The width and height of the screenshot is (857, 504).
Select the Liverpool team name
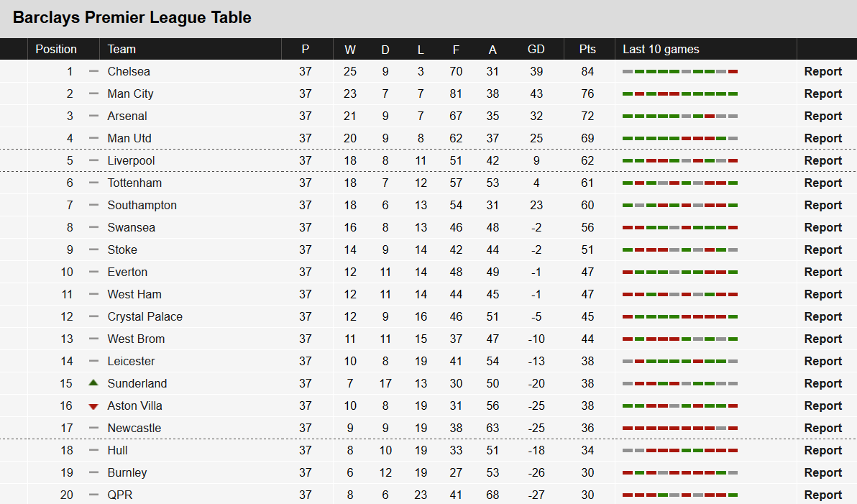click(x=131, y=160)
